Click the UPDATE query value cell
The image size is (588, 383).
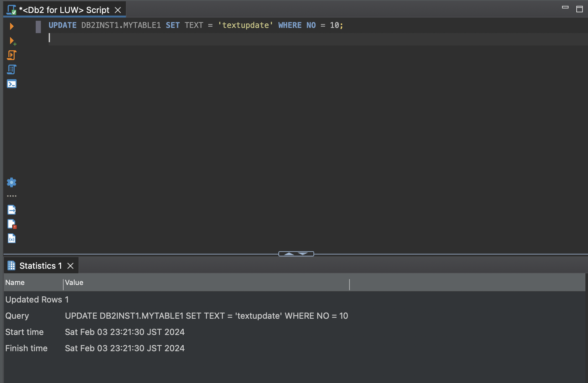coord(206,316)
